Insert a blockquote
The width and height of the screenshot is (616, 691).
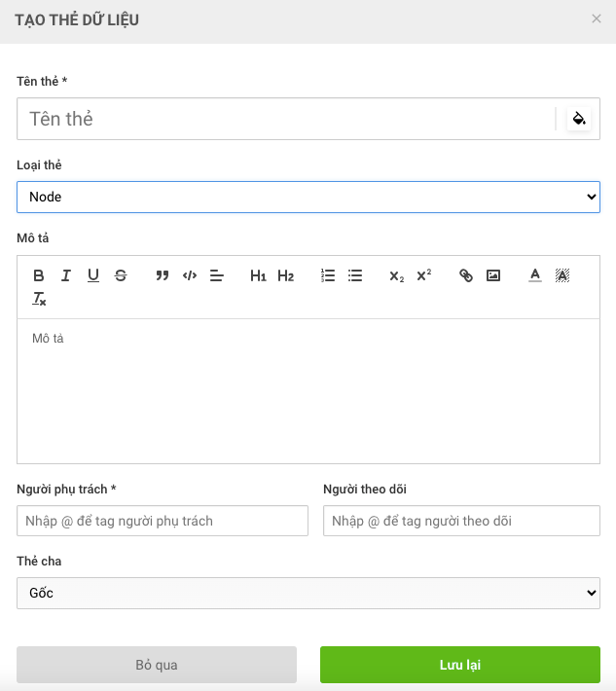(163, 275)
